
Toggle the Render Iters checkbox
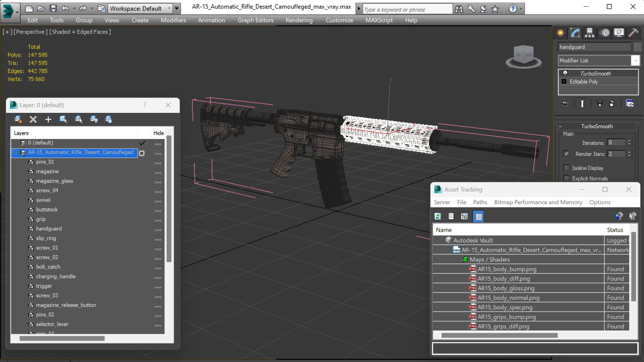point(567,154)
